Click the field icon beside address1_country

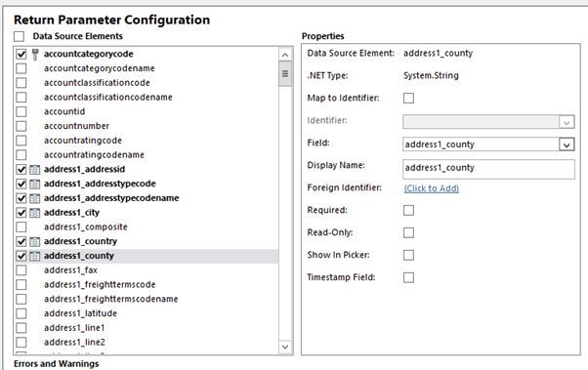[x=34, y=242]
